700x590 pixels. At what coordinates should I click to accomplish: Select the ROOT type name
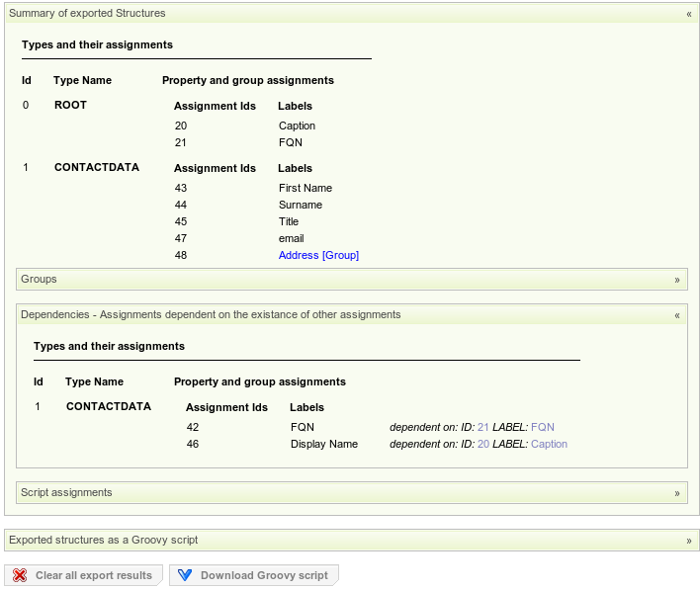pyautogui.click(x=70, y=105)
